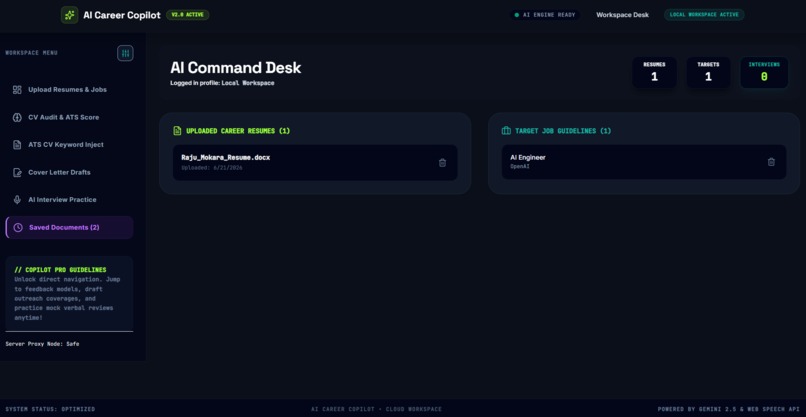The height and width of the screenshot is (417, 806).
Task: Open CV Audit & ATS Score section
Action: point(69,117)
